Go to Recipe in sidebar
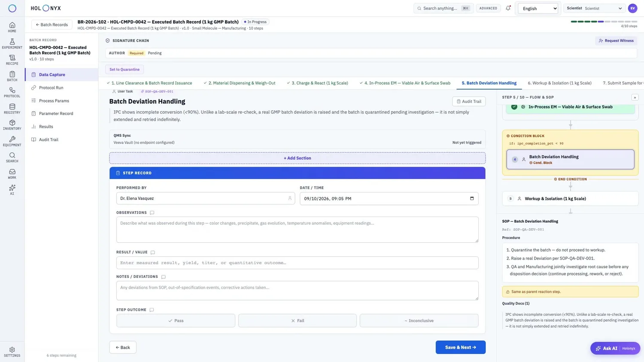This screenshot has width=644, height=362. coord(12,60)
